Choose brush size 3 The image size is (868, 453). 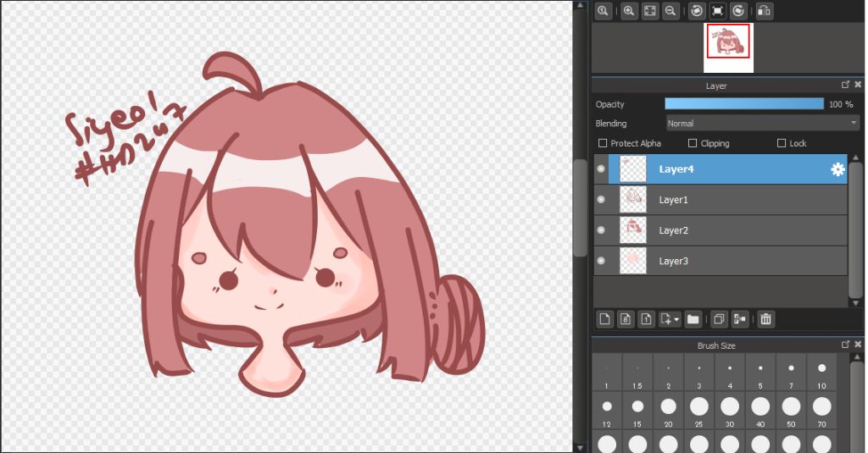[x=699, y=373]
